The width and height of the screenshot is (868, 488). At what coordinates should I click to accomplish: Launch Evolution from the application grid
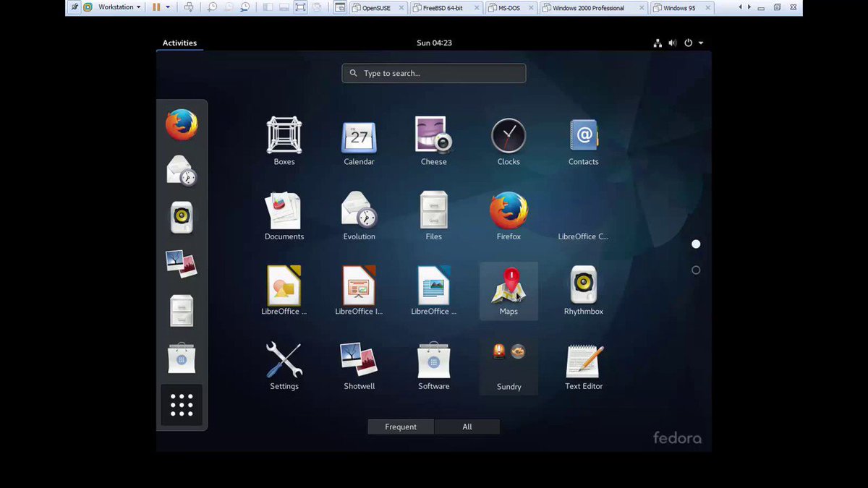tap(359, 215)
